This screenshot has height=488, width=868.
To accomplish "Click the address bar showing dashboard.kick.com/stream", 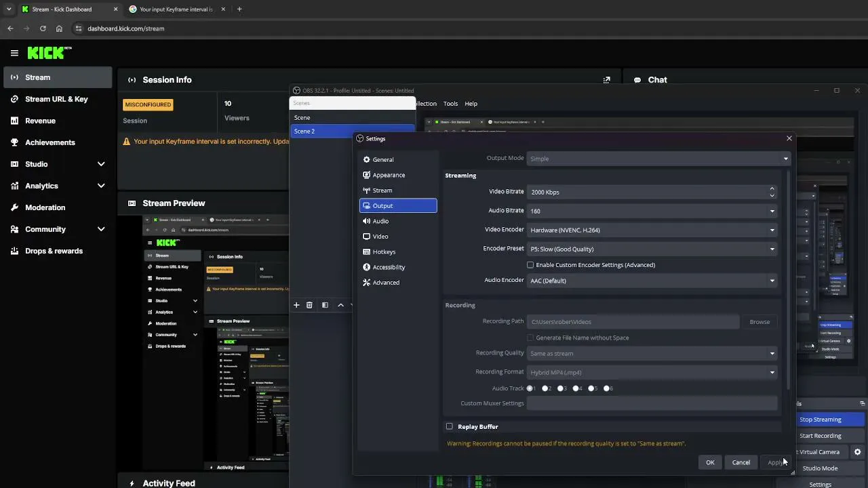I will [x=126, y=28].
